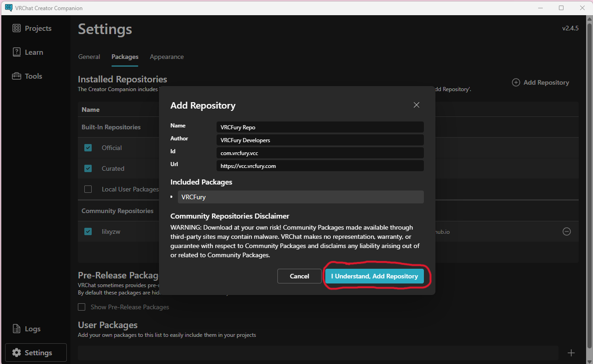Open the Projects page from sidebar

(32, 28)
